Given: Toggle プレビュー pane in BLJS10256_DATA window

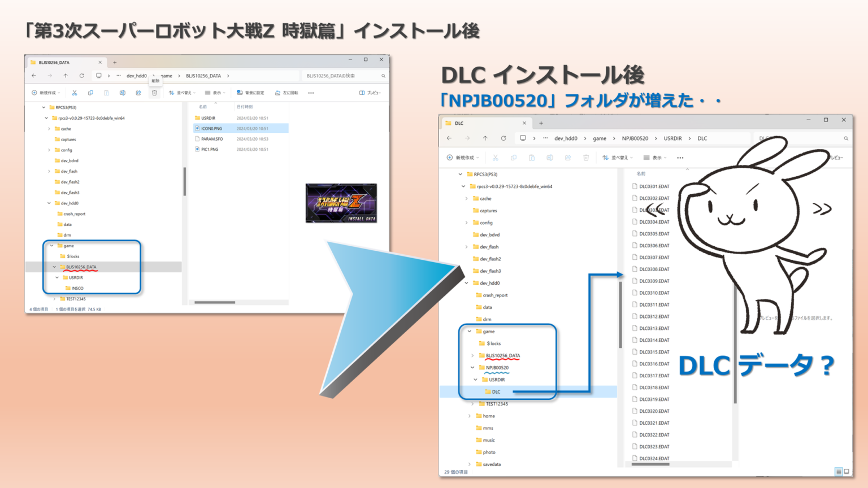Looking at the screenshot, I should [370, 93].
